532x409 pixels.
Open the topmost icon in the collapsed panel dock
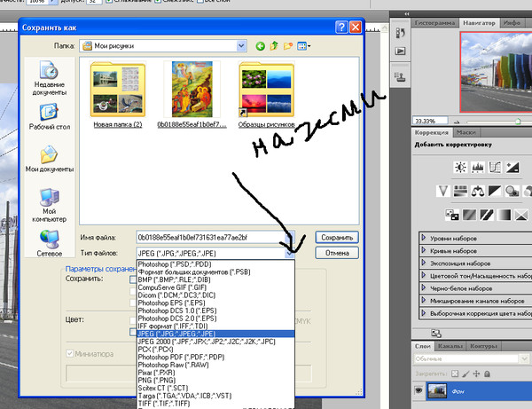[401, 33]
